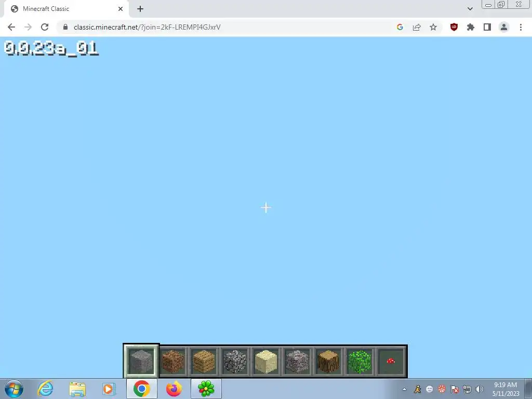Share this page icon
This screenshot has width=532, height=399.
(417, 27)
